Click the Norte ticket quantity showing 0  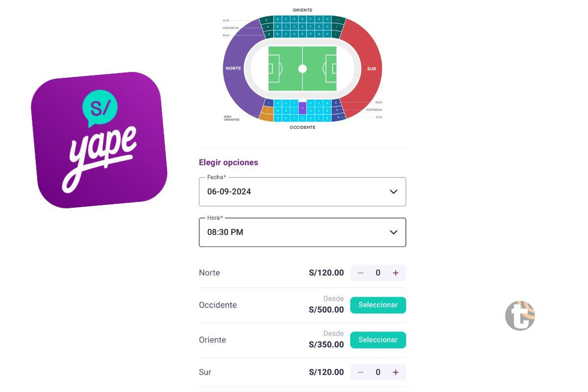tap(378, 273)
